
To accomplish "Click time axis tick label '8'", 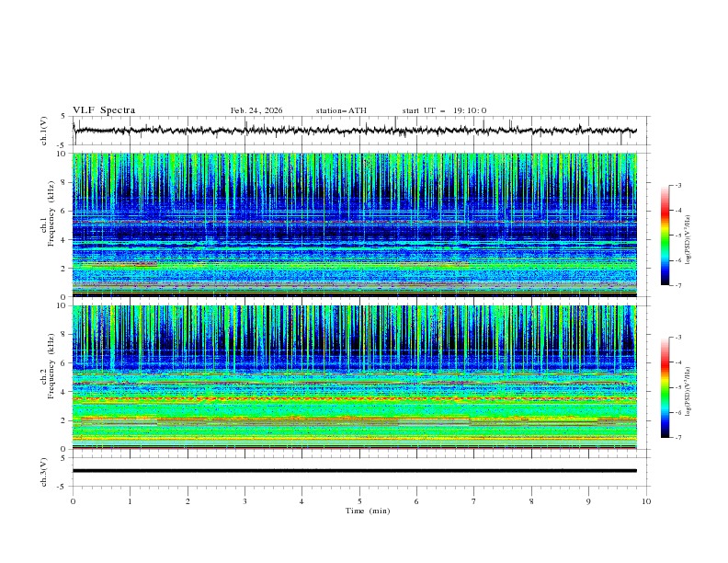I will point(531,501).
